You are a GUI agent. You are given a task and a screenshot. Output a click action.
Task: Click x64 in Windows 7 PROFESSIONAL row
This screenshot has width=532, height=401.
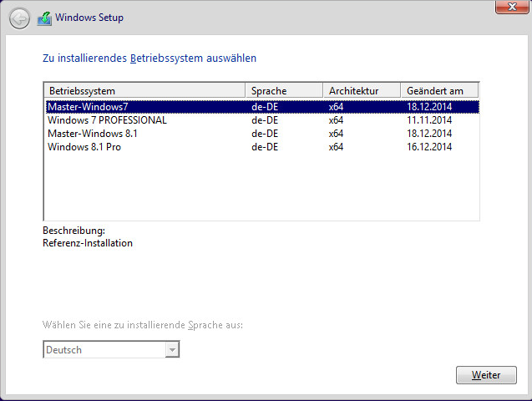pos(336,120)
